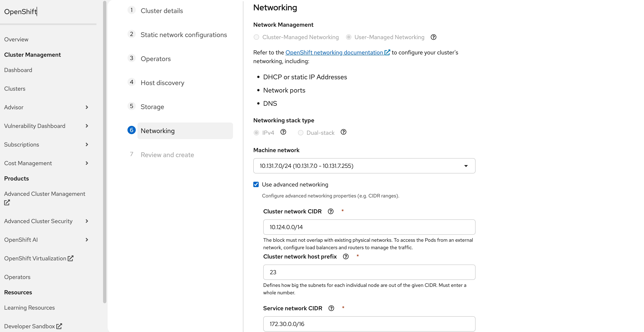The width and height of the screenshot is (644, 332).
Task: Click step 6 Networking number badge
Action: tap(131, 130)
